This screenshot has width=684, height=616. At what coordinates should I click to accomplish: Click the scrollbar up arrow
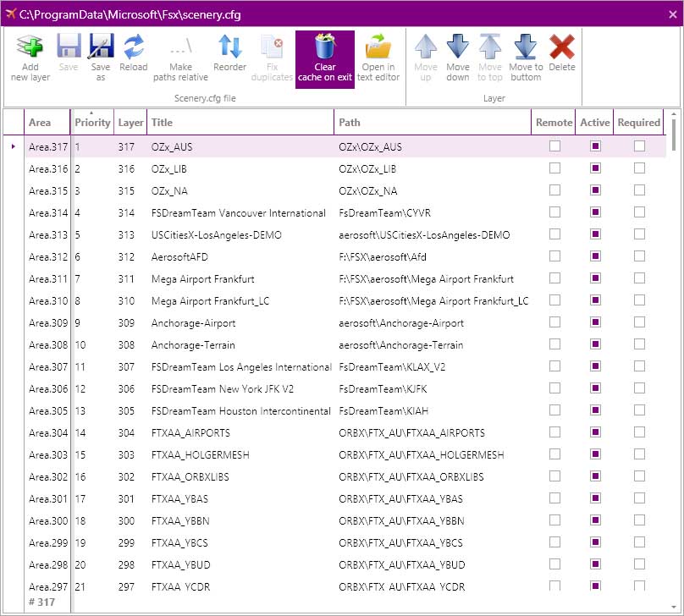(674, 113)
